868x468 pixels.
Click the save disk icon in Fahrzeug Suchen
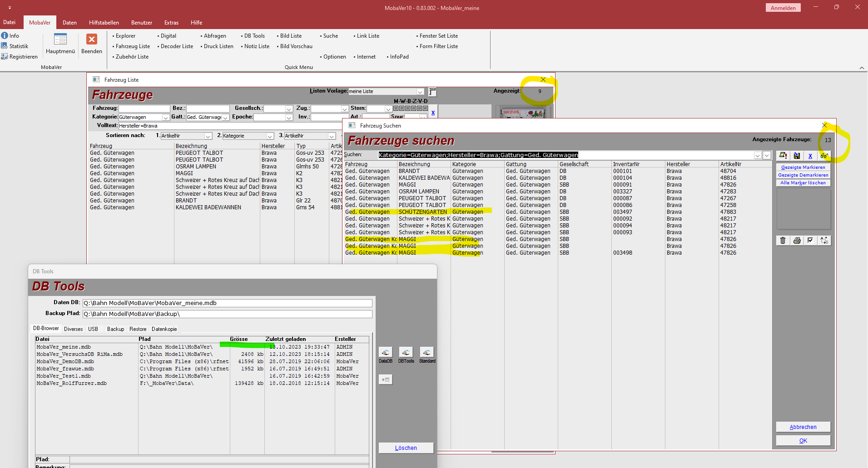(x=797, y=155)
